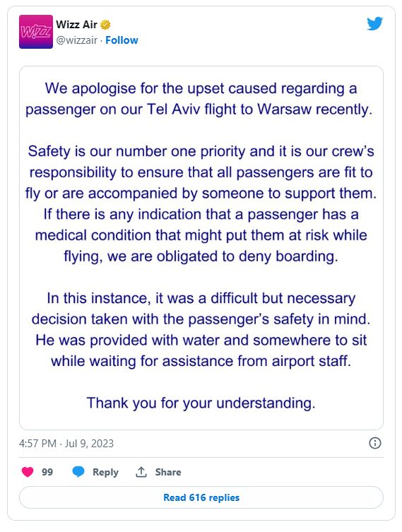
Task: Follow the @wizzair account
Action: [122, 40]
